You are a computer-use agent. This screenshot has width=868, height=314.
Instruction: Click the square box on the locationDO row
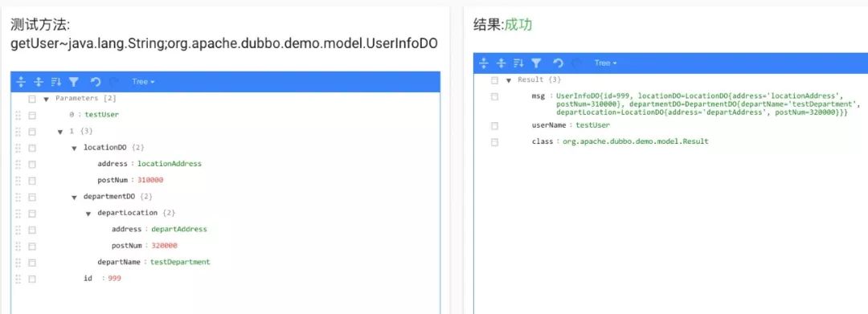click(32, 148)
